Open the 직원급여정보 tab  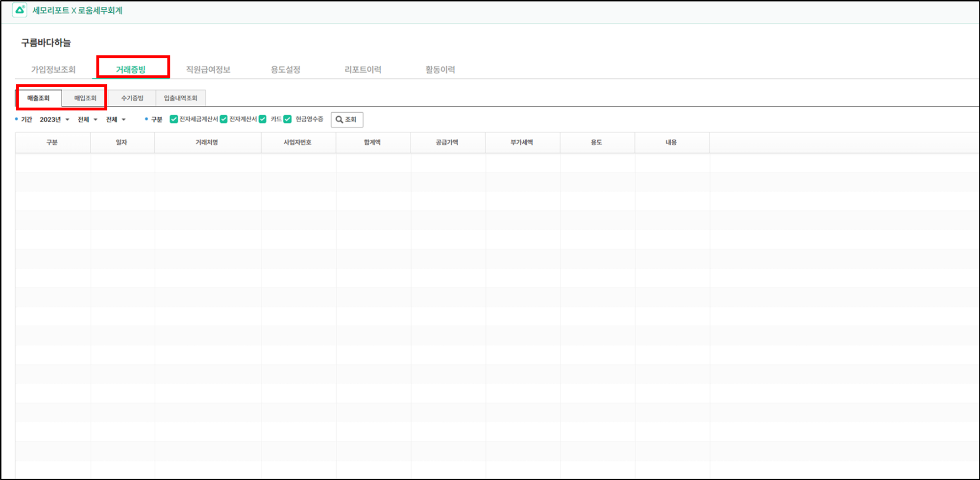(x=208, y=70)
